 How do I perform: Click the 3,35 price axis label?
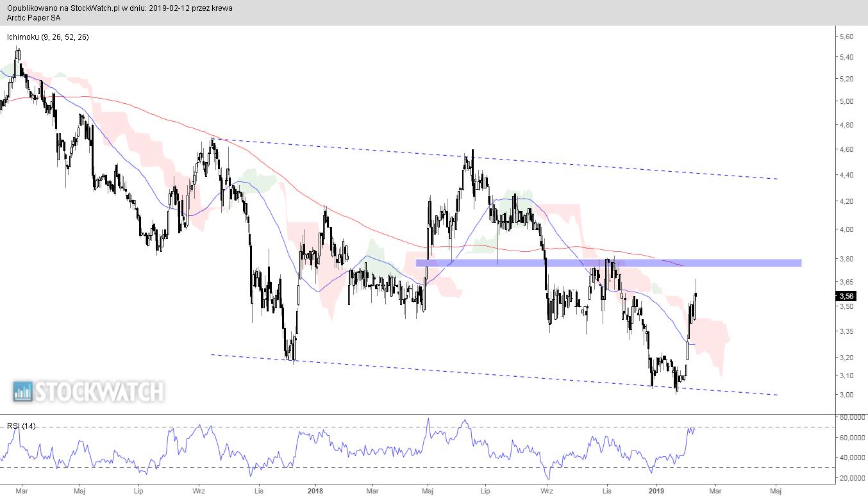click(x=847, y=331)
